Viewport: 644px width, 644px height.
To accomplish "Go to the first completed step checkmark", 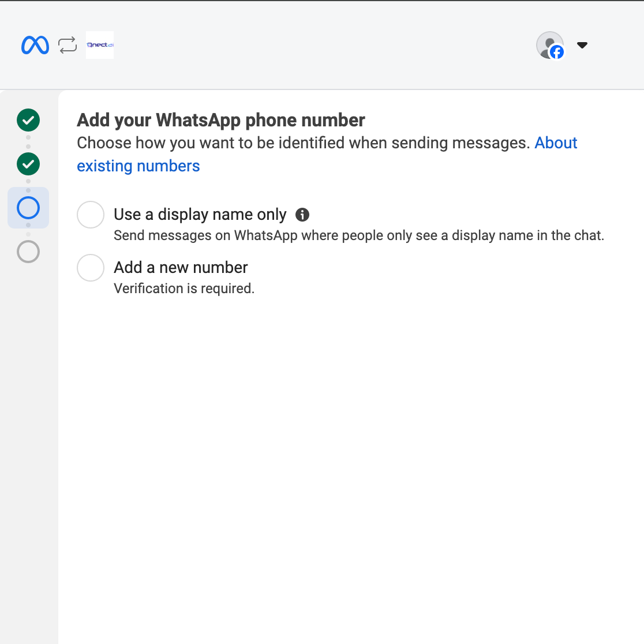I will coord(28,120).
